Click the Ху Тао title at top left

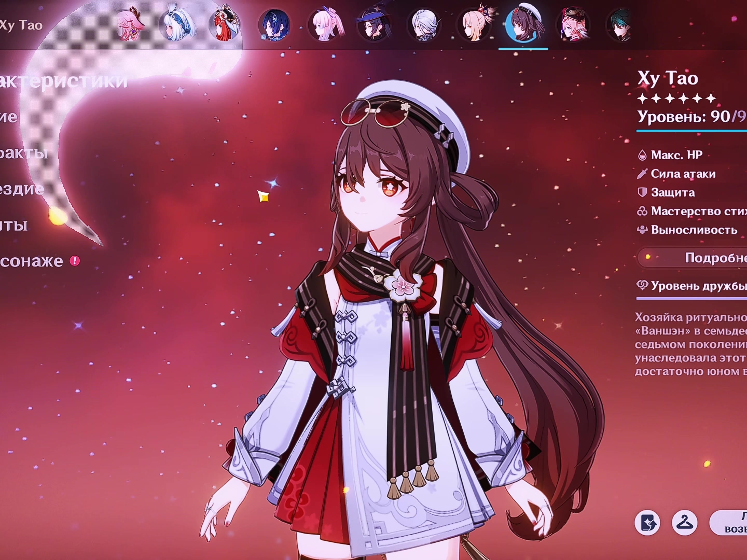(21, 25)
